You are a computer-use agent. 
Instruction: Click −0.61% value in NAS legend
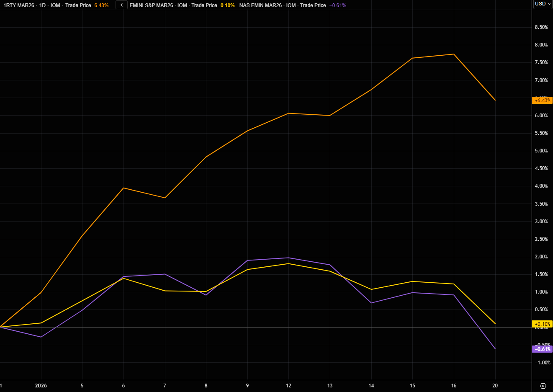point(338,5)
